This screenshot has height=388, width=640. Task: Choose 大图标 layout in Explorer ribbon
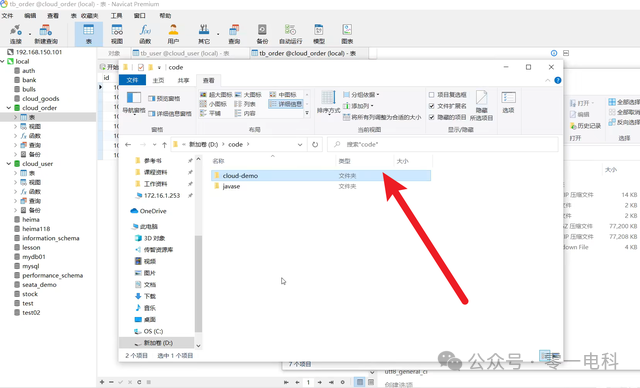pyautogui.click(x=248, y=95)
